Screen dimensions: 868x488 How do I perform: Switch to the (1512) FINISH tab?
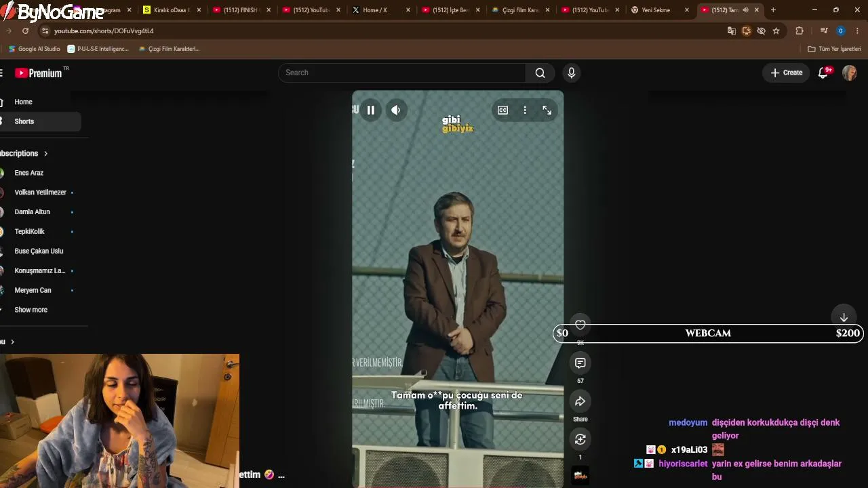click(240, 10)
